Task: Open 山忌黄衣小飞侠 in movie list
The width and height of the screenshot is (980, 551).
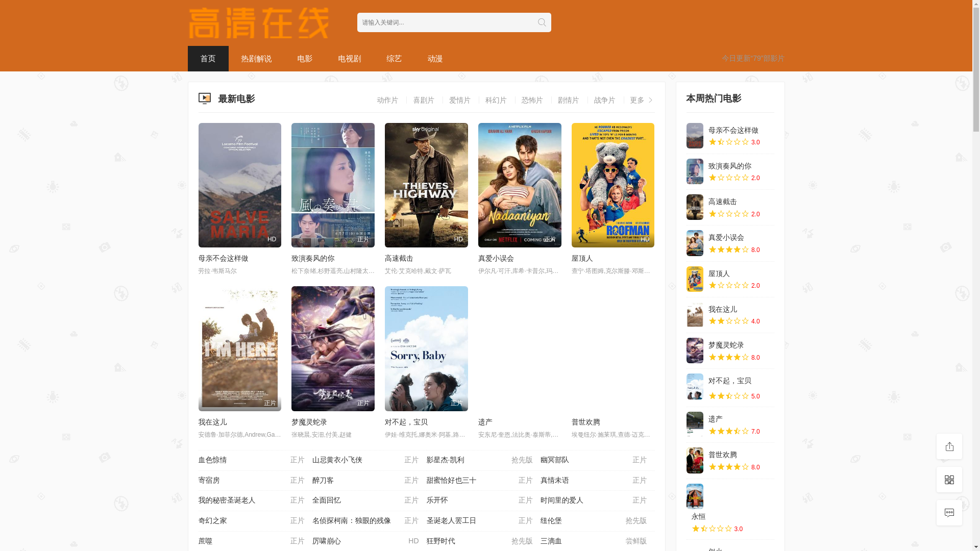Action: click(337, 460)
